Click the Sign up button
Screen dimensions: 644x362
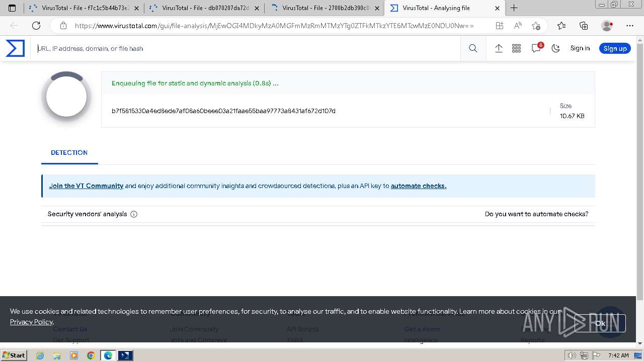(x=615, y=48)
